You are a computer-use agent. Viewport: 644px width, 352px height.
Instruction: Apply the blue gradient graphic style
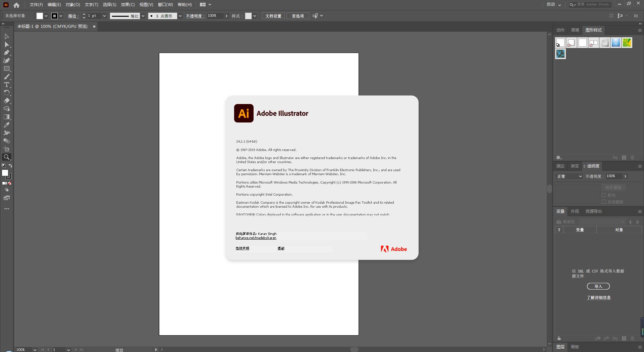click(x=616, y=43)
